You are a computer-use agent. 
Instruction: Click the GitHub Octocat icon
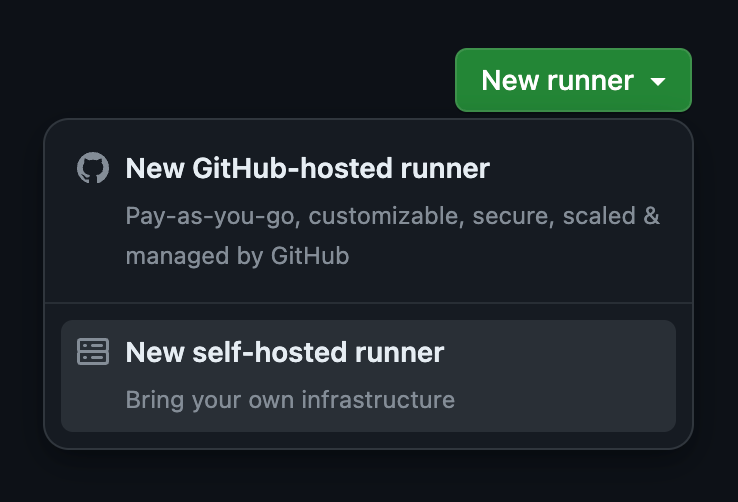(93, 168)
